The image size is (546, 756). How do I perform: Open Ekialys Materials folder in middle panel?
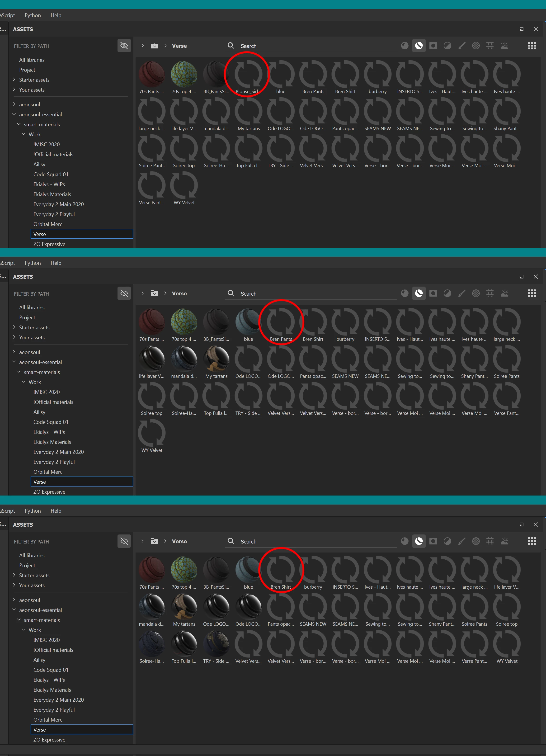pos(52,442)
